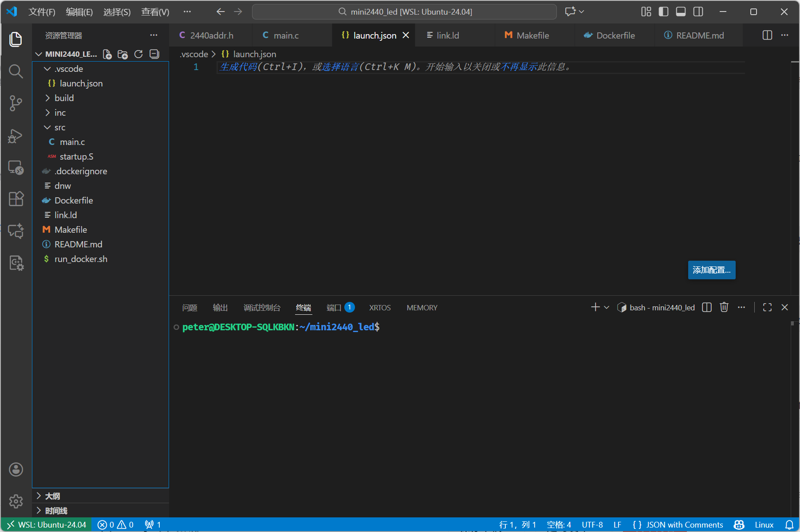Click the 添加配置 button

(711, 270)
